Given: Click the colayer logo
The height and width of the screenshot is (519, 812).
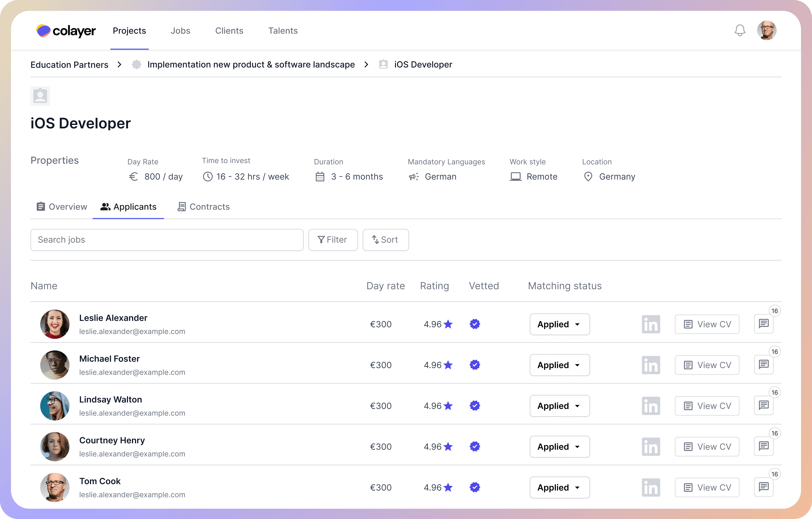Looking at the screenshot, I should point(66,31).
